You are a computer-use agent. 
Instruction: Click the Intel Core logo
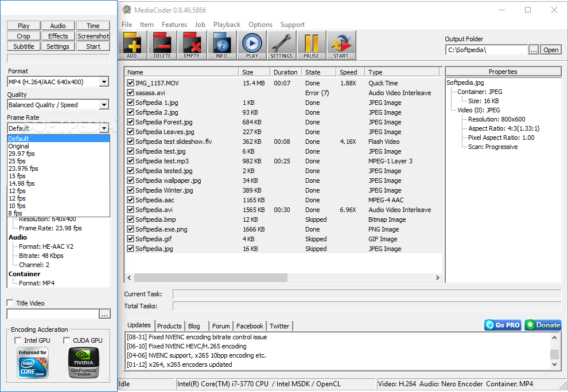click(x=33, y=363)
